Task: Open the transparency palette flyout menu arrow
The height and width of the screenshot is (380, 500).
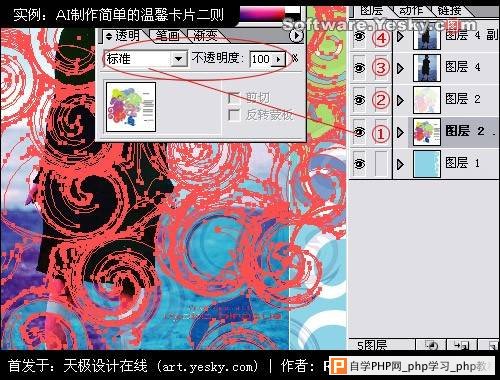Action: (296, 35)
